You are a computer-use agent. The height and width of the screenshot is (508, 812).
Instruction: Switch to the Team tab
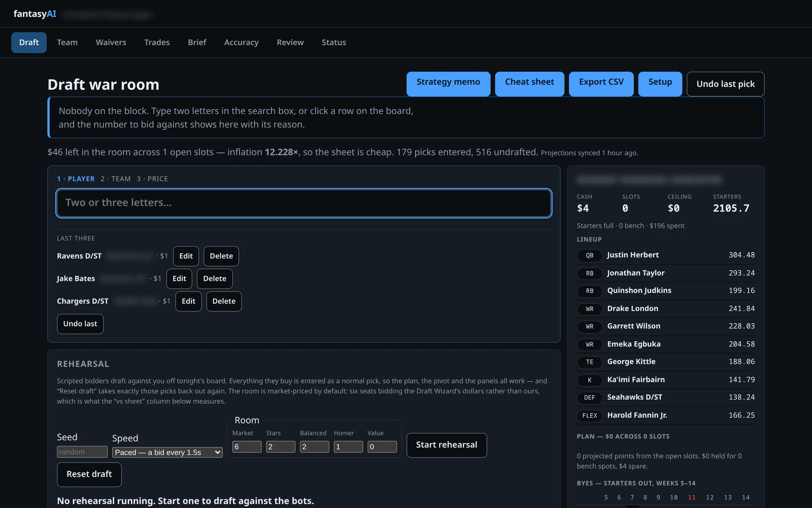[67, 42]
